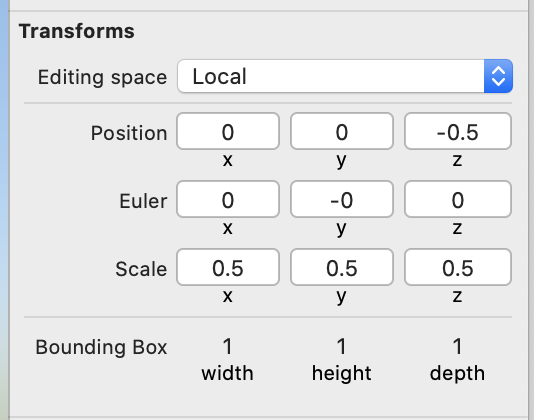Click the Bounding Box height value

(342, 347)
